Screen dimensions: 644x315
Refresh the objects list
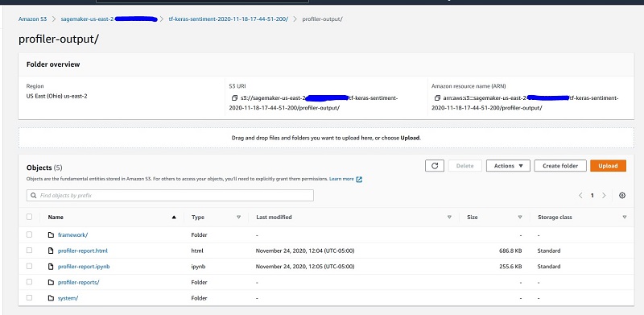[x=435, y=166]
